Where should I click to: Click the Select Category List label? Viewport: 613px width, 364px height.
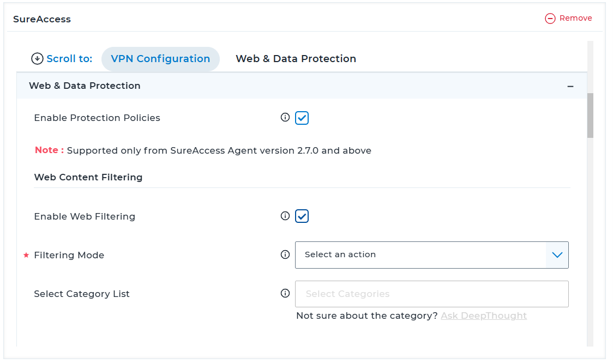click(82, 294)
